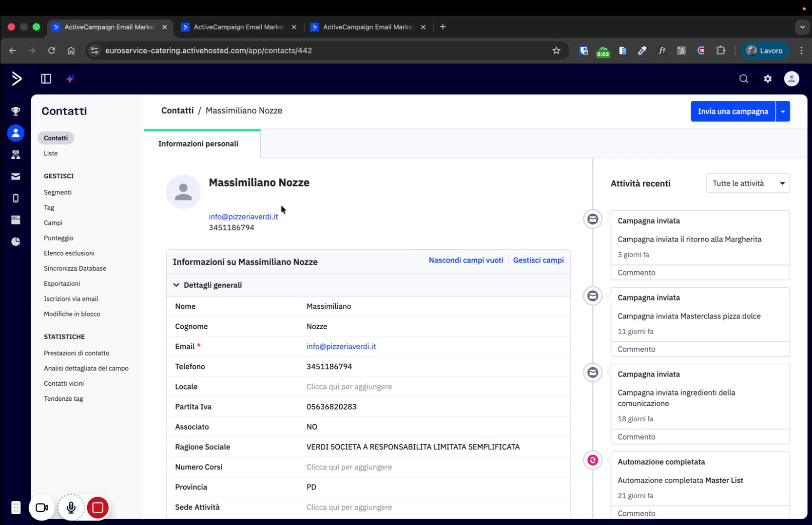This screenshot has height=525, width=812.
Task: Click the empty Locale field to add
Action: coord(349,387)
